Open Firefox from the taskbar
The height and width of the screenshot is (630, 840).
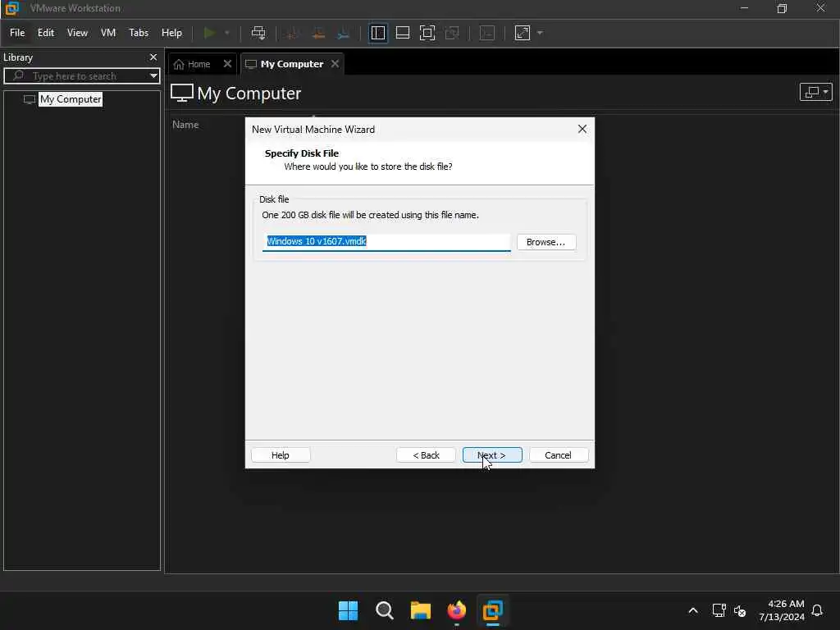[456, 610]
